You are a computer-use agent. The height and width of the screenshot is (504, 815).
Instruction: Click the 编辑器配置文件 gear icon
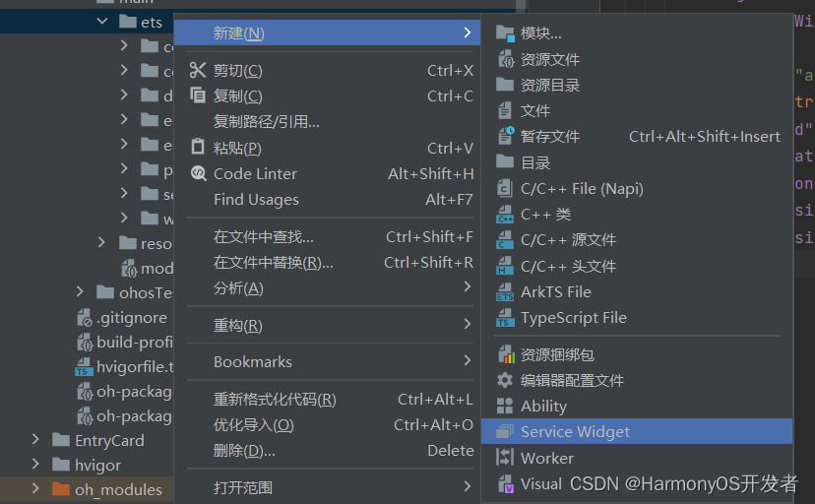[505, 380]
